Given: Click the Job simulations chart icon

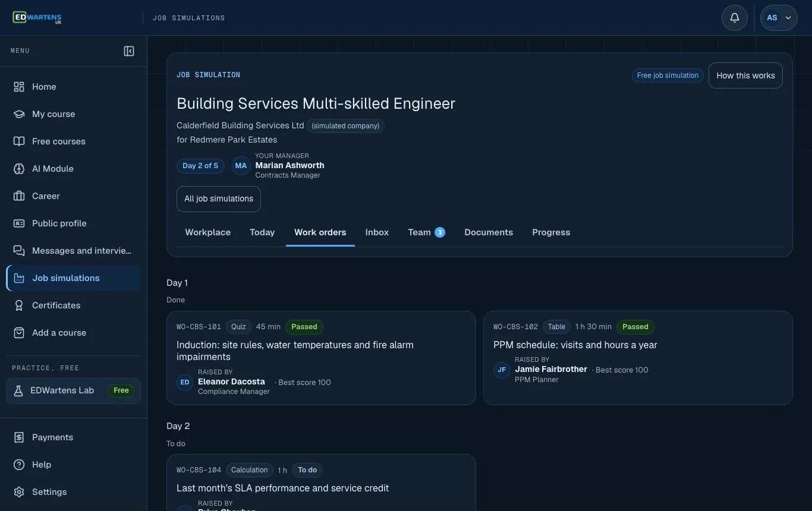Looking at the screenshot, I should click(19, 278).
